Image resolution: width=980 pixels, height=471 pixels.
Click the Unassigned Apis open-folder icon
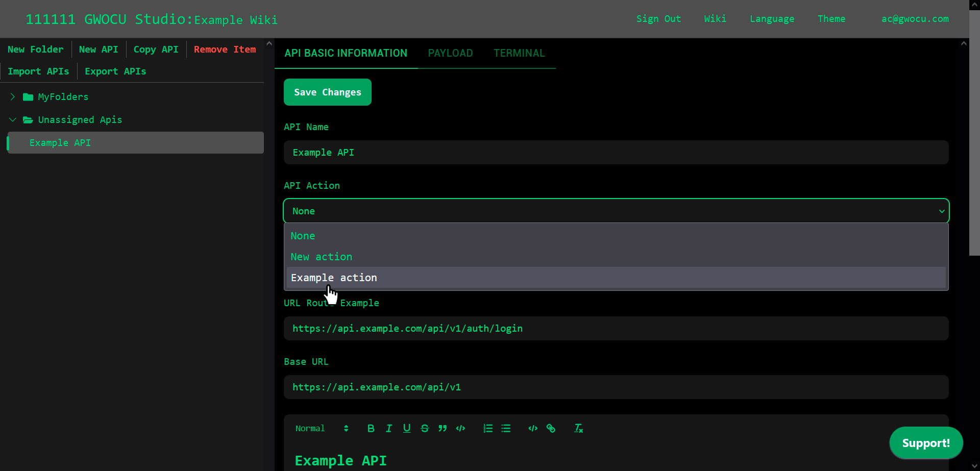(x=28, y=120)
